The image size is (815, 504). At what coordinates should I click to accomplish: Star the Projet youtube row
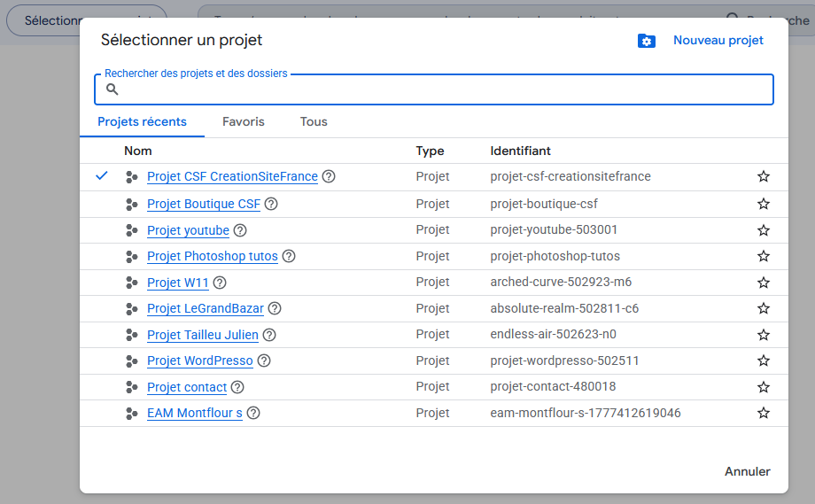[763, 230]
